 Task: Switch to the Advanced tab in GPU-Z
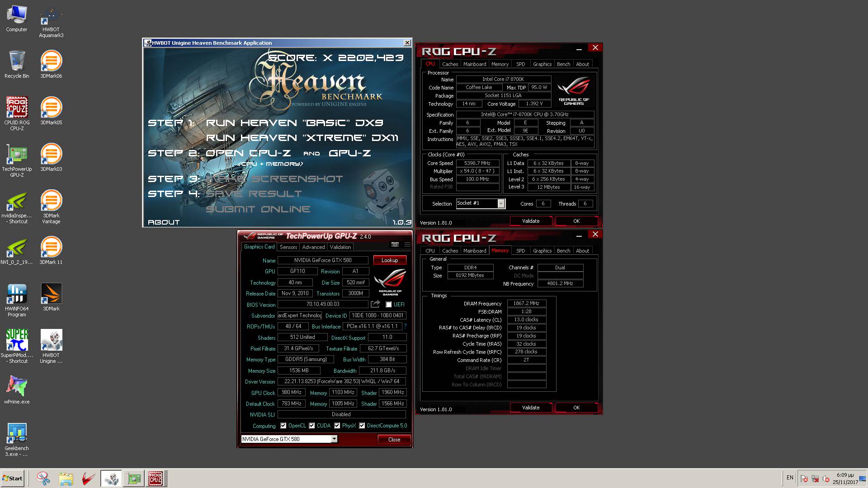(x=313, y=247)
